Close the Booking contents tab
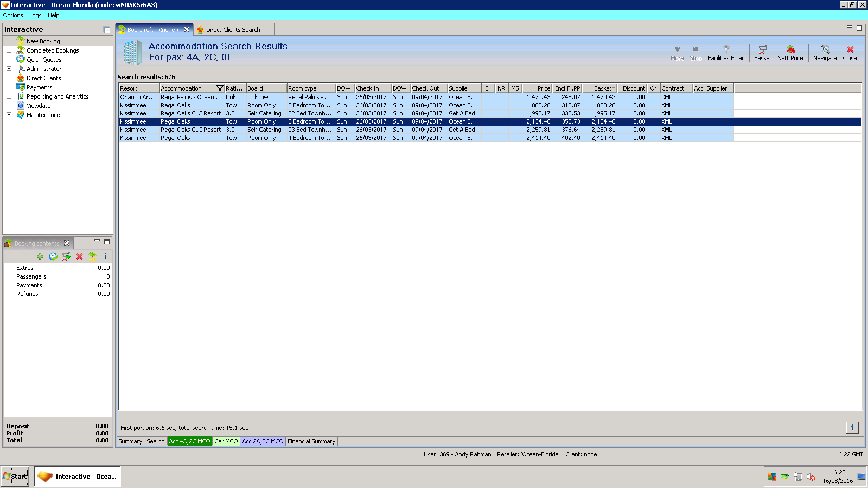868x502 pixels. (x=67, y=243)
